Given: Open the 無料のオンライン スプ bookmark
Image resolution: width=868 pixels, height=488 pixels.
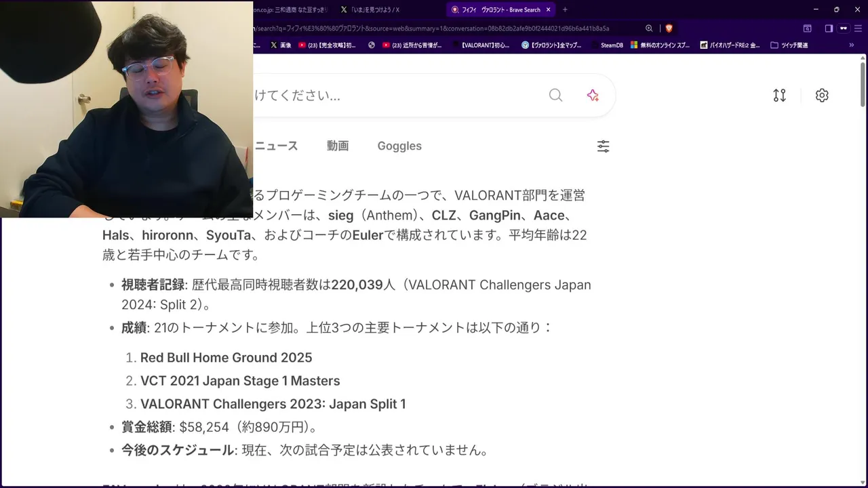Looking at the screenshot, I should coord(660,45).
